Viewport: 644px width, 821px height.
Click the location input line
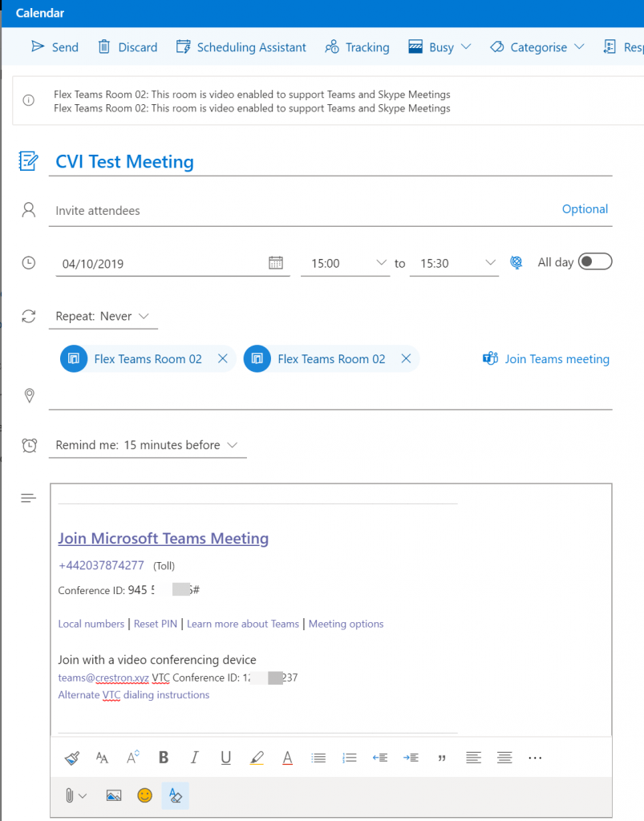330,396
